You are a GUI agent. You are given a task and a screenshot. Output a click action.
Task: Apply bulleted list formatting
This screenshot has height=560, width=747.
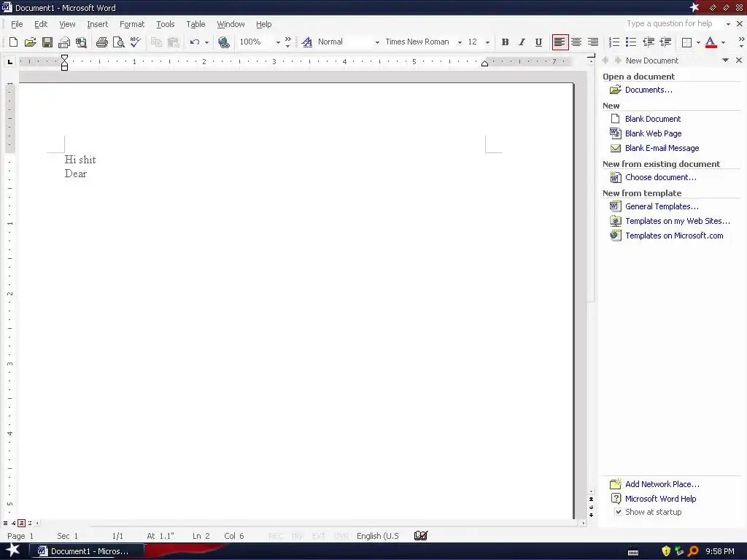(x=631, y=42)
